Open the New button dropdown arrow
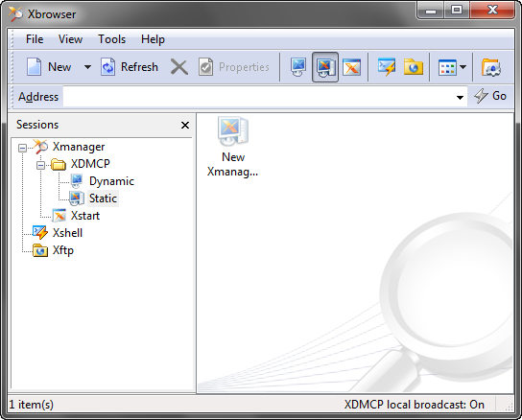Screen dimensions: 522x420 [x=87, y=67]
